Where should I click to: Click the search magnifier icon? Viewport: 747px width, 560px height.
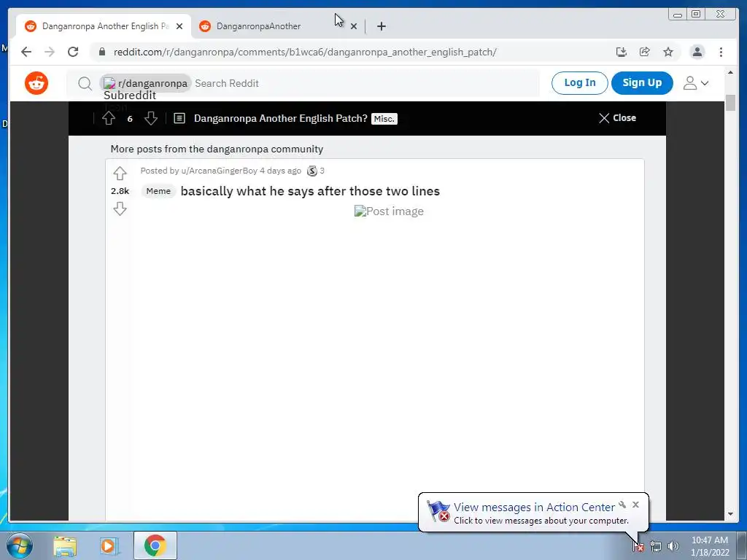pos(85,83)
